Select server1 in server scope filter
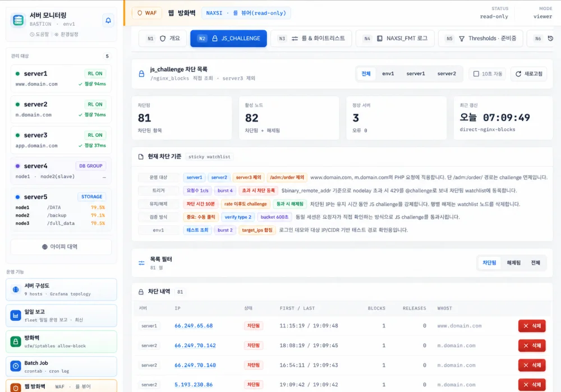The height and width of the screenshot is (392, 561). [x=415, y=73]
